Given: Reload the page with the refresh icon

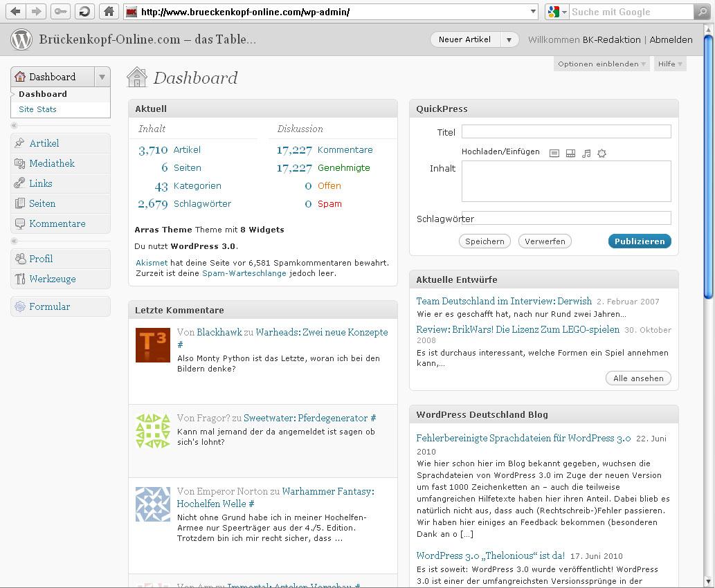Looking at the screenshot, I should [84, 11].
